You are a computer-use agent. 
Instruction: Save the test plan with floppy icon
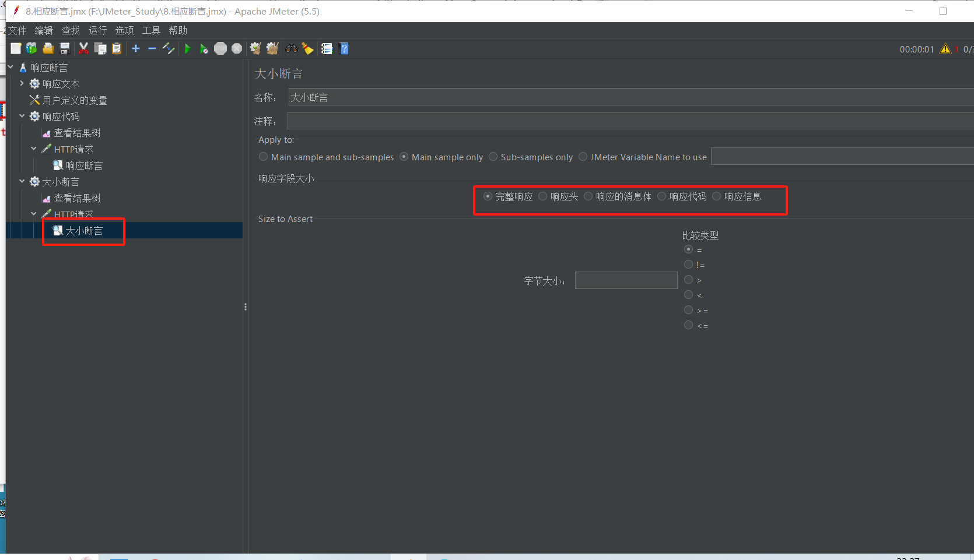(65, 48)
